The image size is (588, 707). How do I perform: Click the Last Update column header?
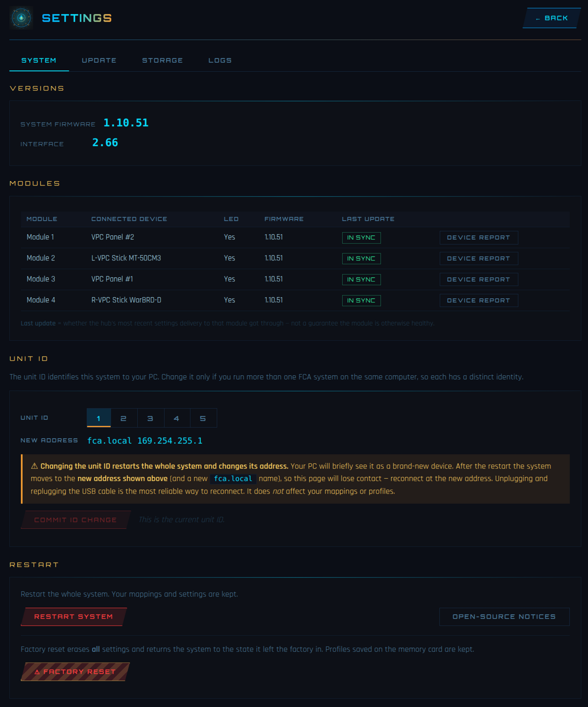(x=368, y=219)
